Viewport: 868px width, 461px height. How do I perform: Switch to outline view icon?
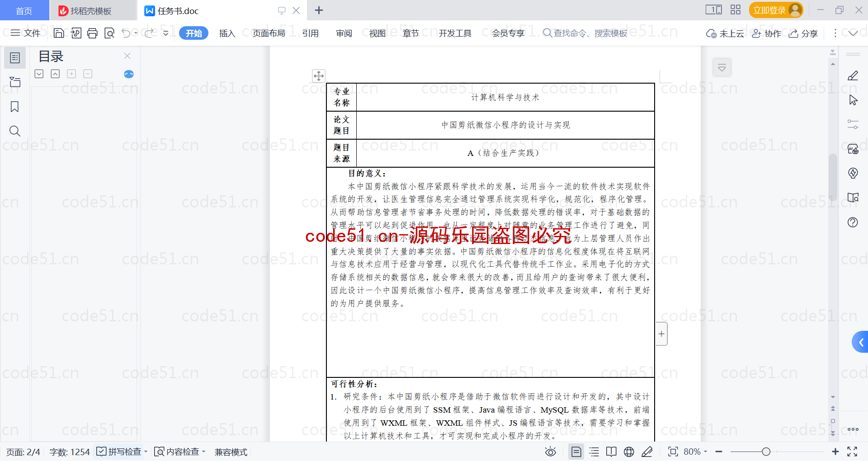pyautogui.click(x=594, y=452)
